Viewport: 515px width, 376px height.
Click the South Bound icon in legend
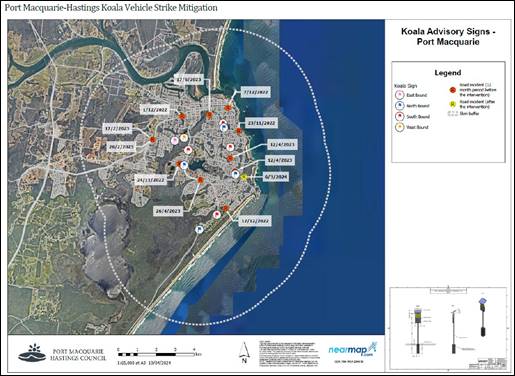pyautogui.click(x=399, y=116)
